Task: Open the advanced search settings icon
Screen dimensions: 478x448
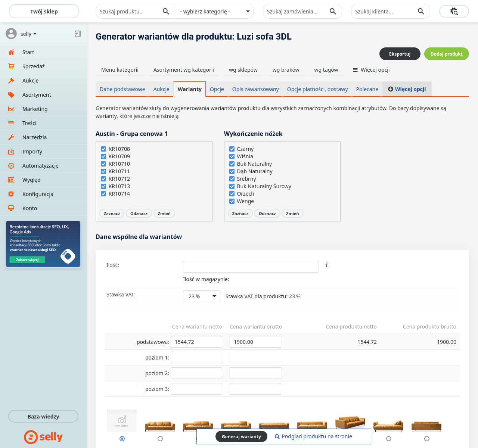Action: 454,12
